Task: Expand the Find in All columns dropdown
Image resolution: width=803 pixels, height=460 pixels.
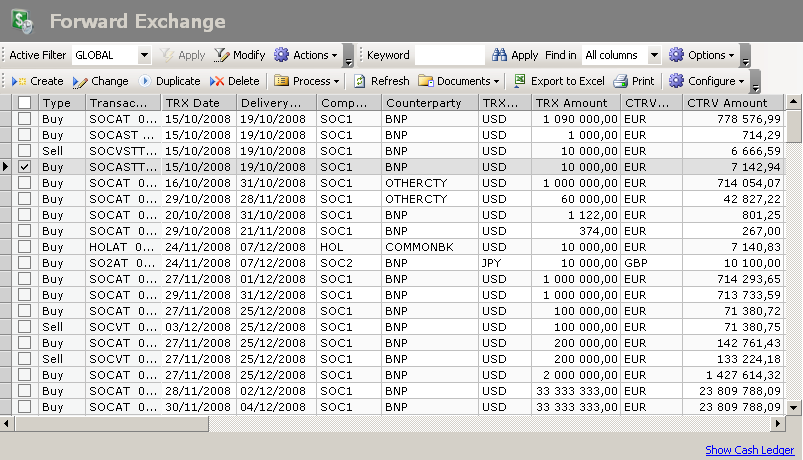Action: [654, 56]
